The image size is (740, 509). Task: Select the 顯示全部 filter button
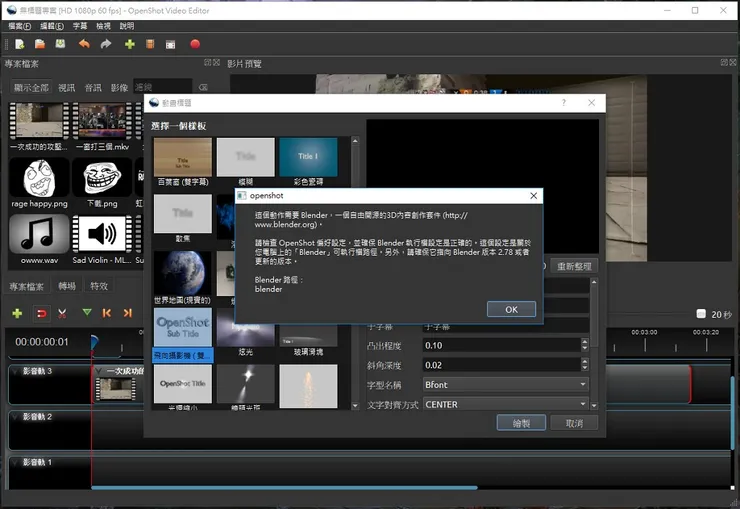tap(31, 88)
